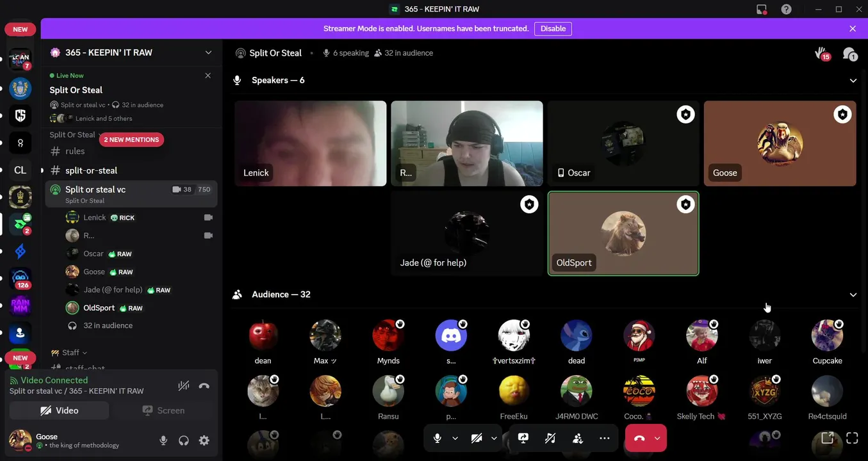868x461 pixels.
Task: Dismiss the Streamer Mode banner
Action: click(x=853, y=29)
